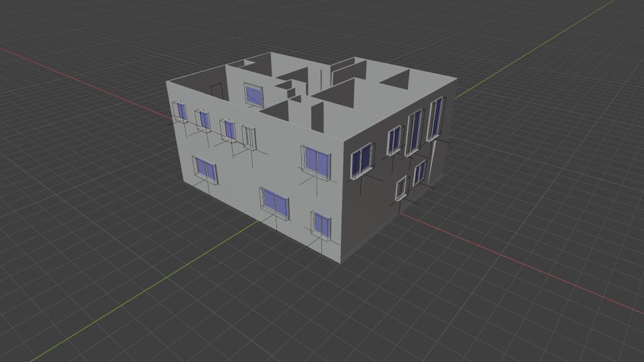Screen dimensions: 644x362
Task: Click the large upper window nearest the front corner
Action: (x=316, y=160)
